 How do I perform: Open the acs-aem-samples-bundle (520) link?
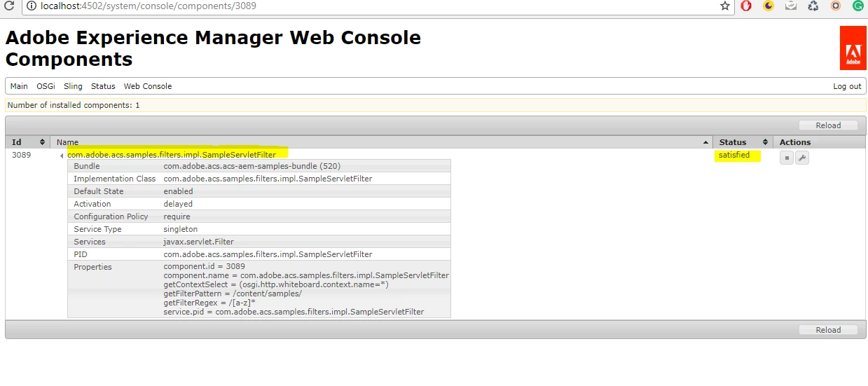point(252,166)
